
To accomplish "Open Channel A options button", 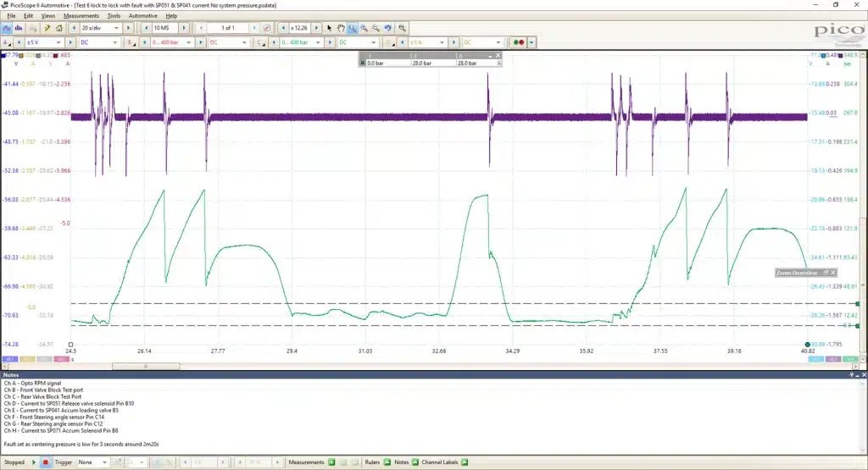I will [7, 42].
